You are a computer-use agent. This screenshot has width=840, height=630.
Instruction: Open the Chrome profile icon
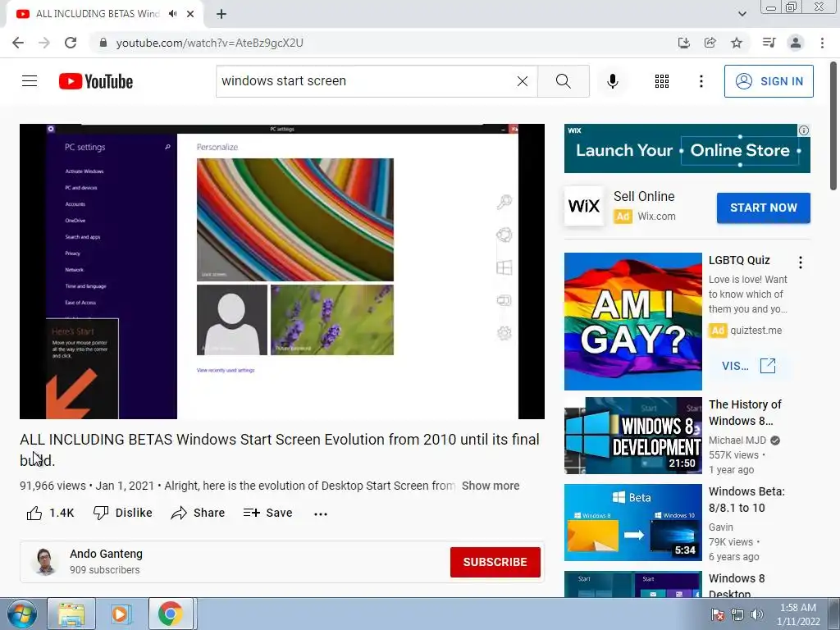[796, 43]
